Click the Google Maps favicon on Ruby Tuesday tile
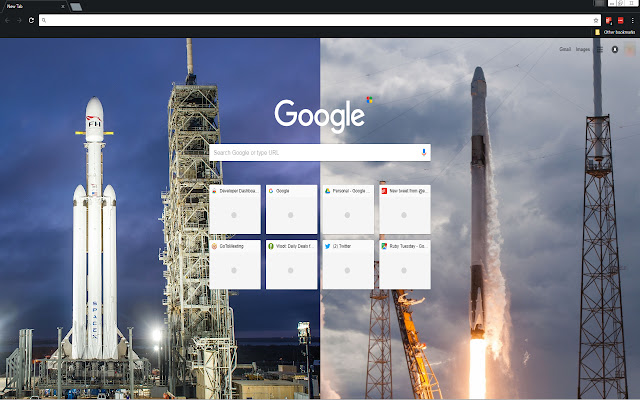Viewport: 640px width, 400px height. tap(384, 246)
